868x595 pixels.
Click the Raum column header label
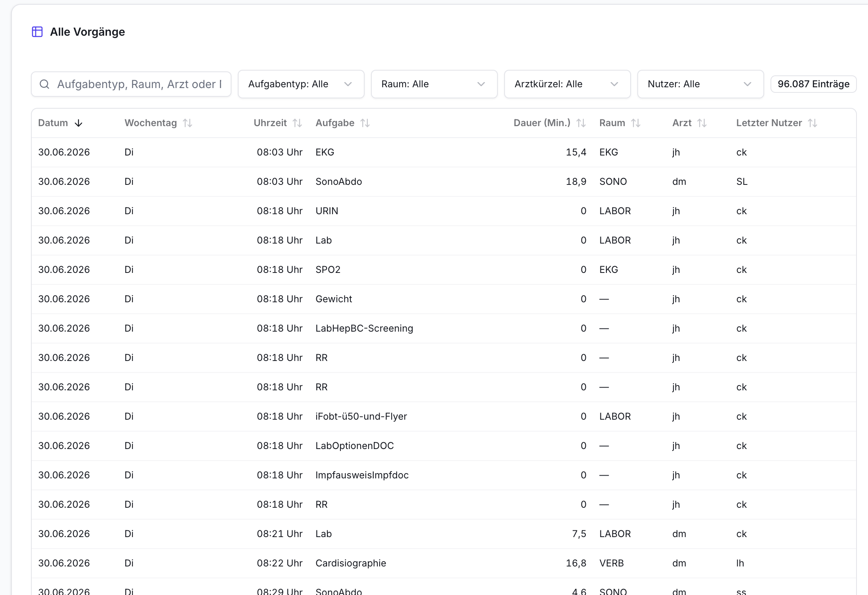pos(612,123)
